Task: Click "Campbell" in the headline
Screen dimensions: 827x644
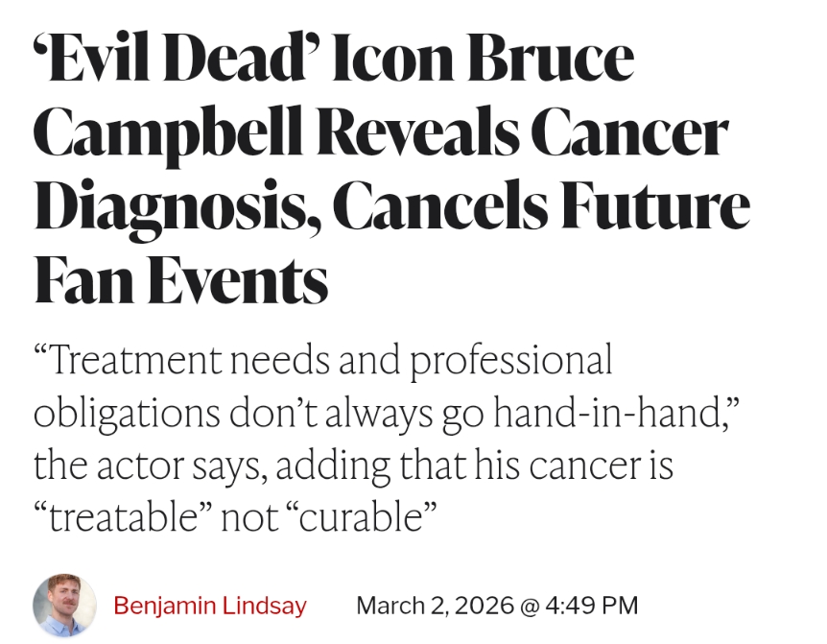Action: (x=154, y=133)
